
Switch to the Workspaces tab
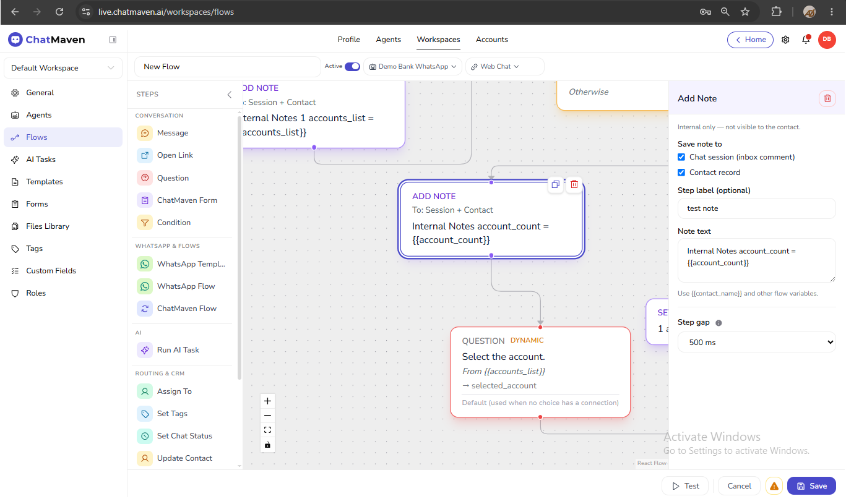(x=438, y=40)
